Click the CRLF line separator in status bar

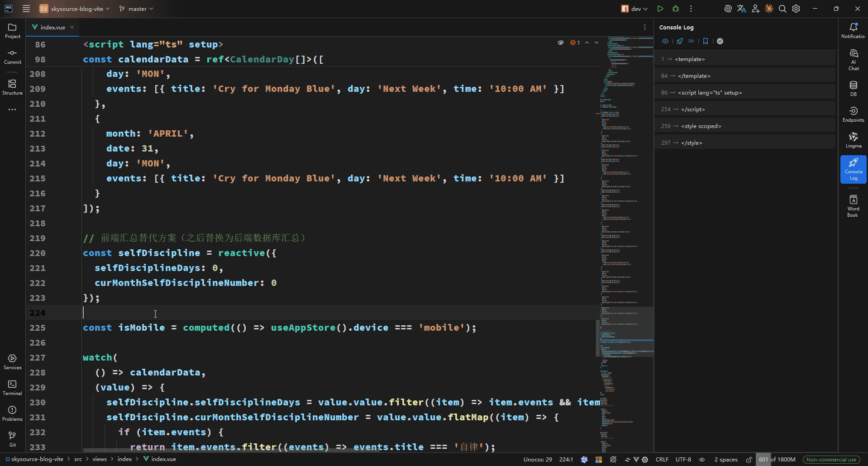point(662,459)
